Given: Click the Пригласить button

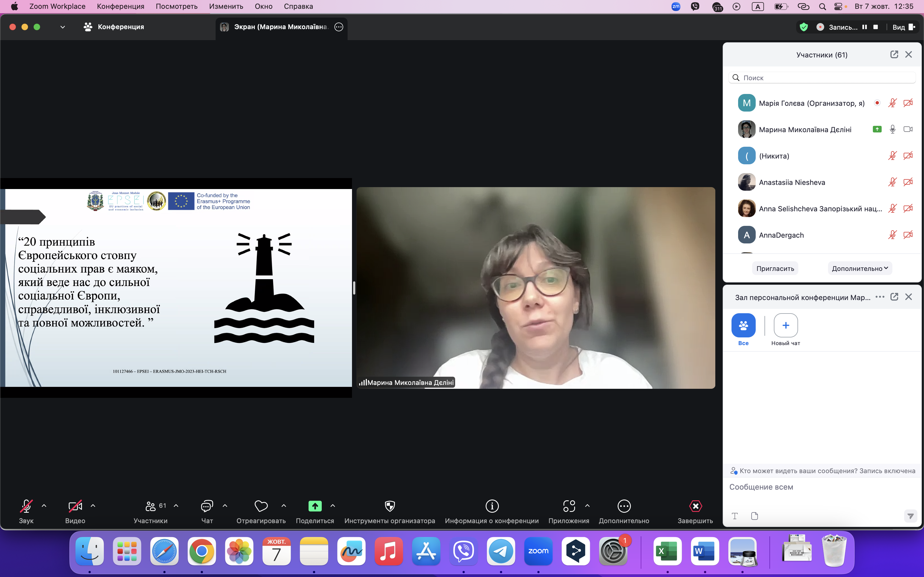Looking at the screenshot, I should (775, 268).
